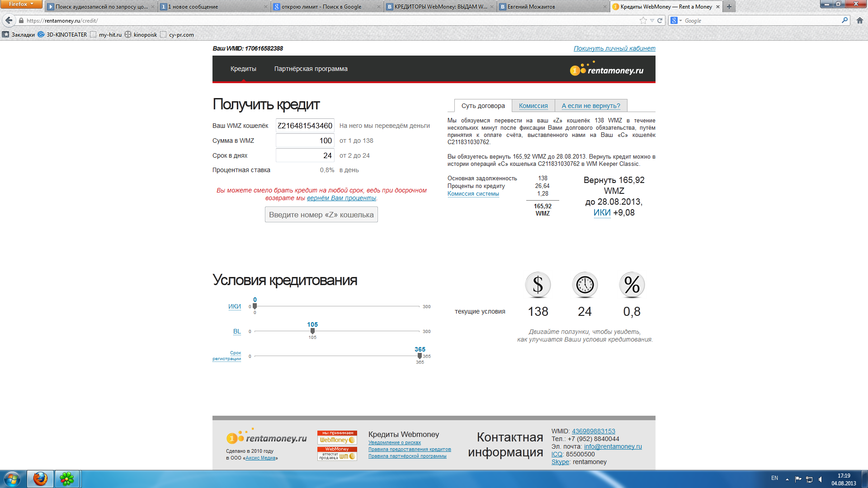Close the 'Кредиты WebMoney' tab
Image resolution: width=868 pixels, height=488 pixels.
(718, 7)
